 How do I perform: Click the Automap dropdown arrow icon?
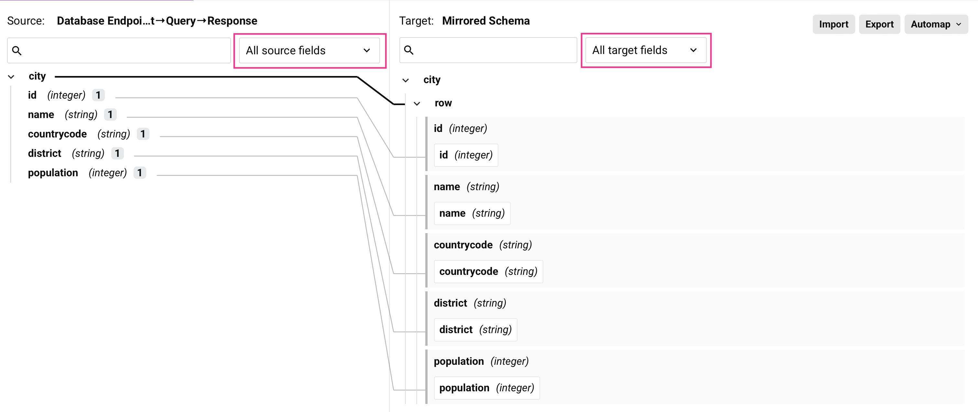pyautogui.click(x=958, y=24)
